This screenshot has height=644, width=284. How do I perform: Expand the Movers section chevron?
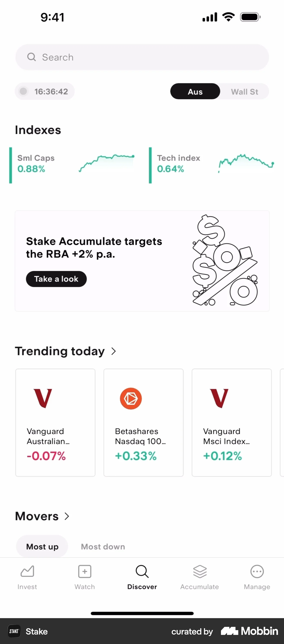pos(67,516)
